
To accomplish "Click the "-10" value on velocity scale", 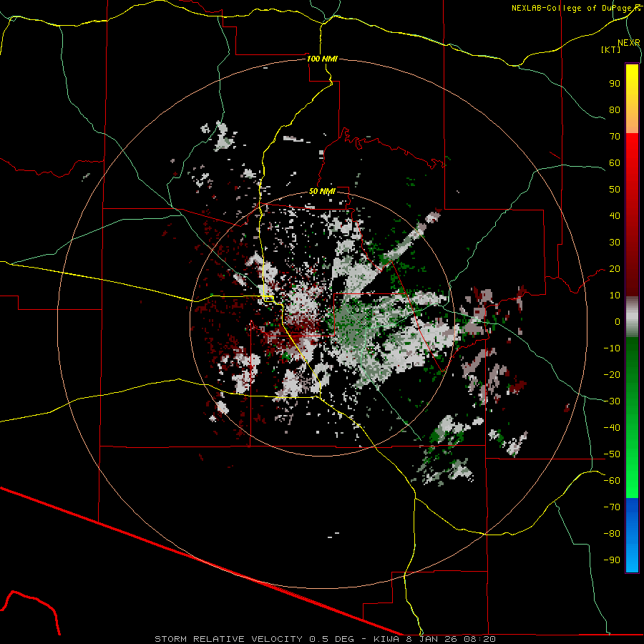I will 612,348.
